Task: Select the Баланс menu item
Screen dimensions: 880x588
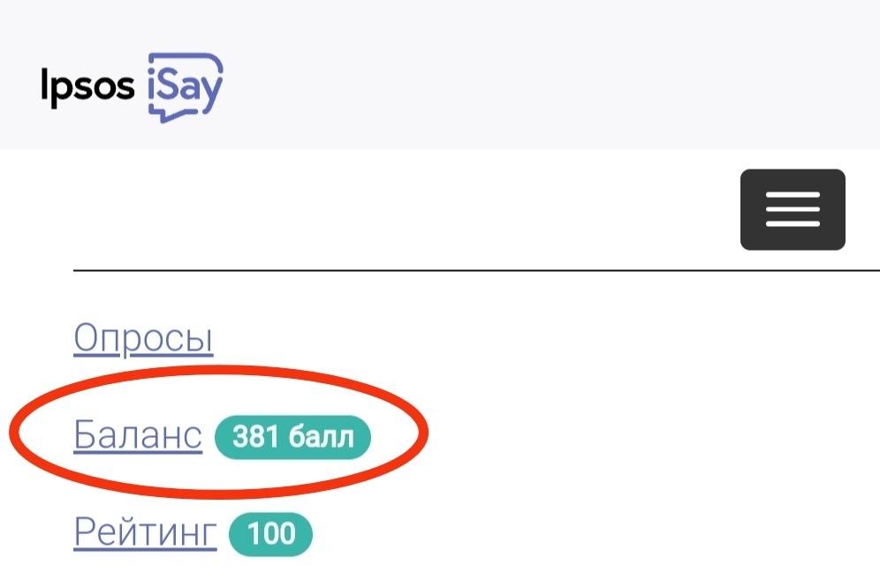Action: [138, 436]
